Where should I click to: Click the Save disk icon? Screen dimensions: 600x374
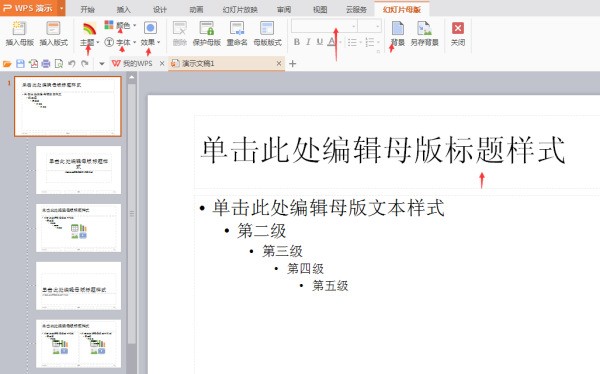click(x=20, y=64)
